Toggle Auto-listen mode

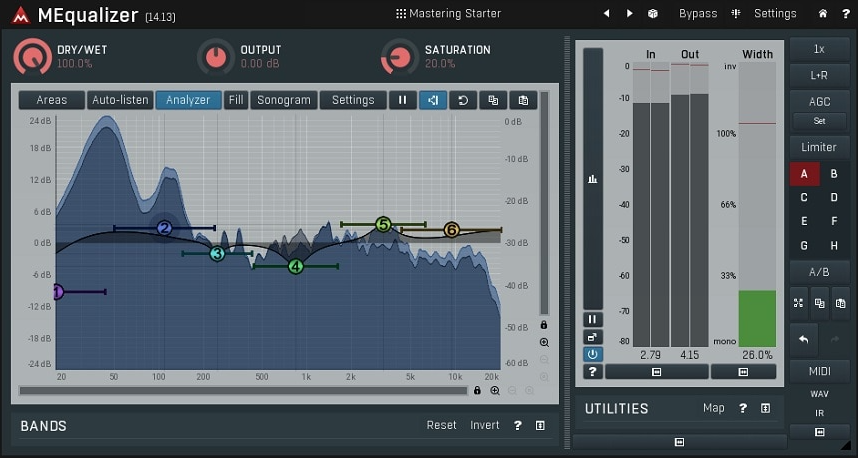[x=120, y=100]
